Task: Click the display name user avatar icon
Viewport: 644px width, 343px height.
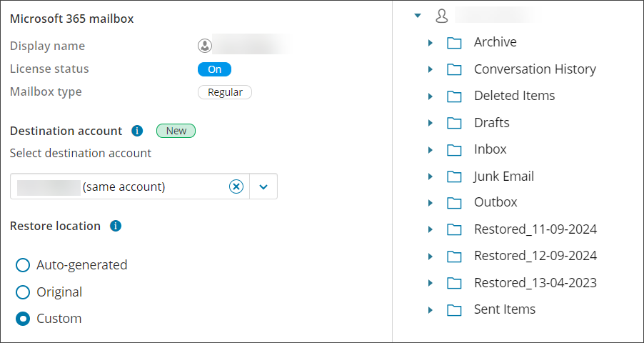Action: coord(205,46)
